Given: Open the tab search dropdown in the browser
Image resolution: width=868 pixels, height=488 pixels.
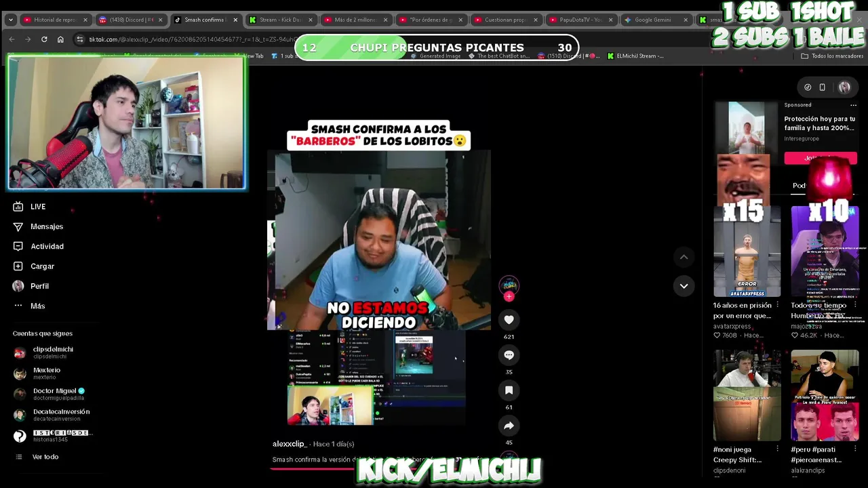Looking at the screenshot, I should pyautogui.click(x=10, y=20).
